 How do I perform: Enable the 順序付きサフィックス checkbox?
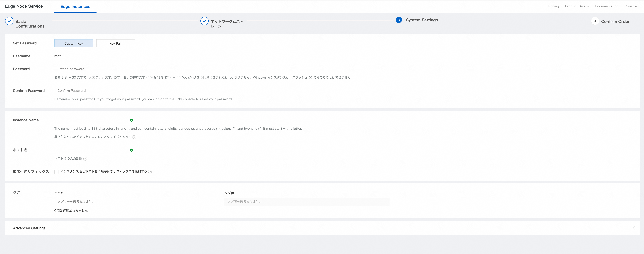tap(57, 172)
